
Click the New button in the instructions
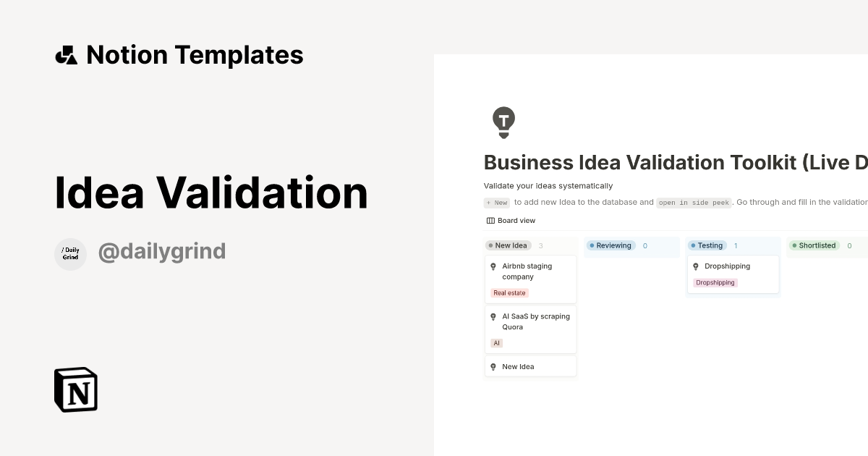pyautogui.click(x=497, y=203)
